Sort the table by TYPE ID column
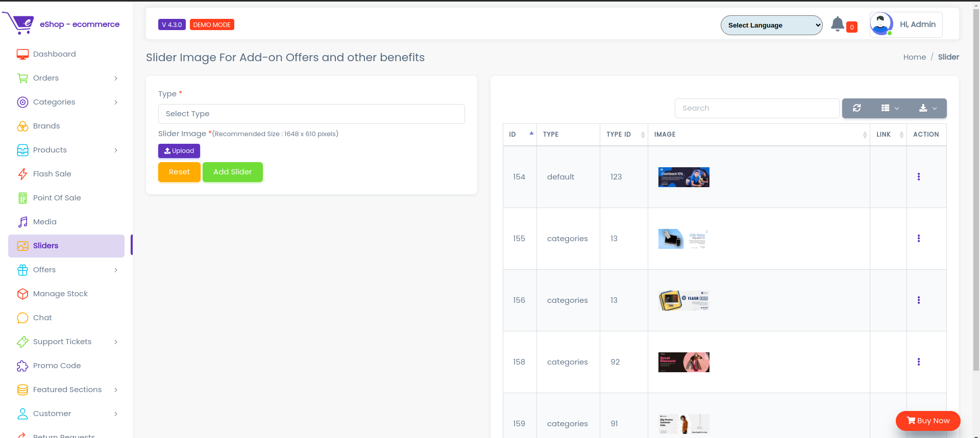 (624, 135)
